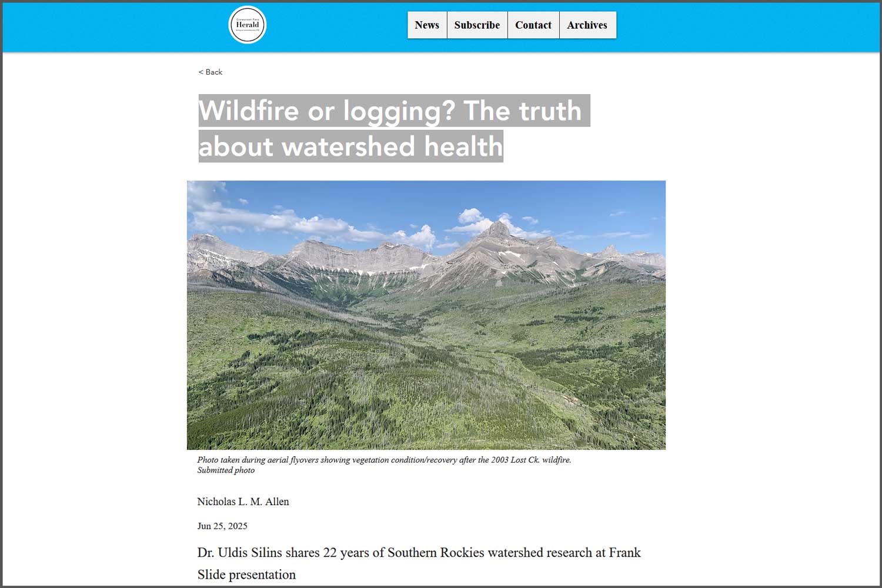The height and width of the screenshot is (588, 882).
Task: Go back using the Back link
Action: tap(211, 72)
